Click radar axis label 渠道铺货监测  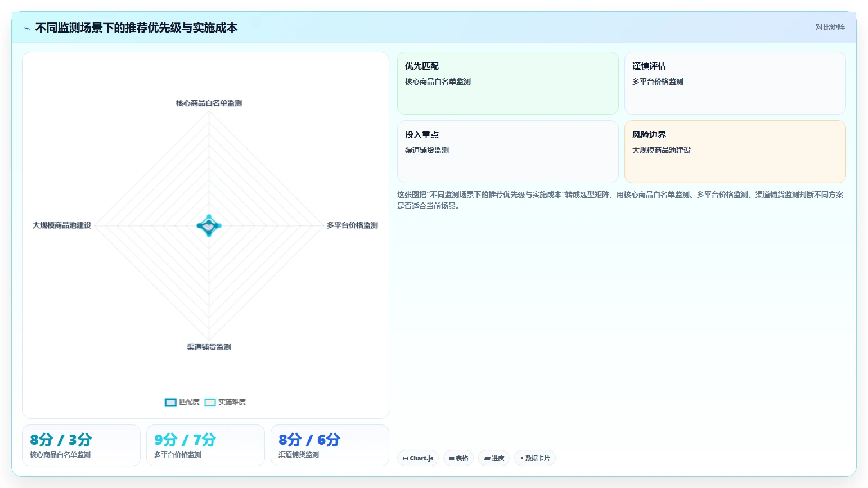point(209,347)
